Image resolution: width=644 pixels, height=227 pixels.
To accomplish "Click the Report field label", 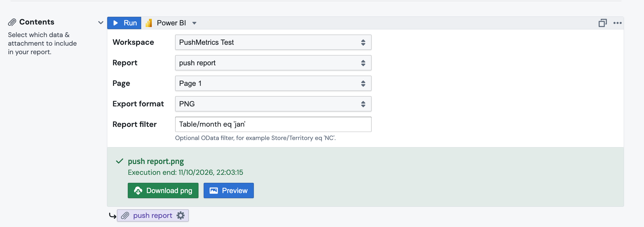I will click(x=125, y=63).
